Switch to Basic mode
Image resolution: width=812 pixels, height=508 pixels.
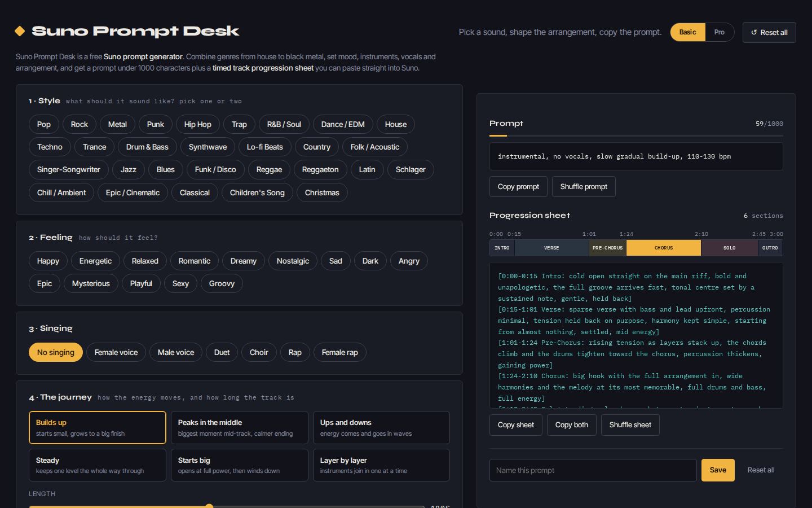click(687, 32)
